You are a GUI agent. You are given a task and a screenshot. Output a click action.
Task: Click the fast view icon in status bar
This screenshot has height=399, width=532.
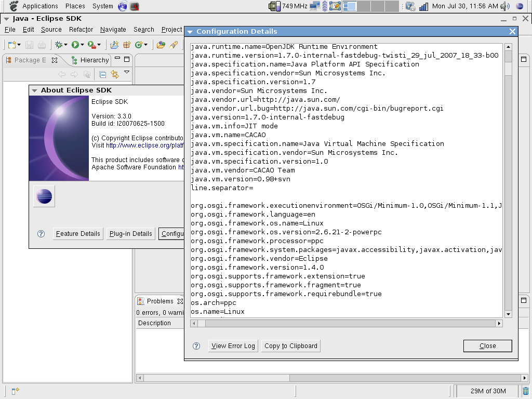coord(15,391)
